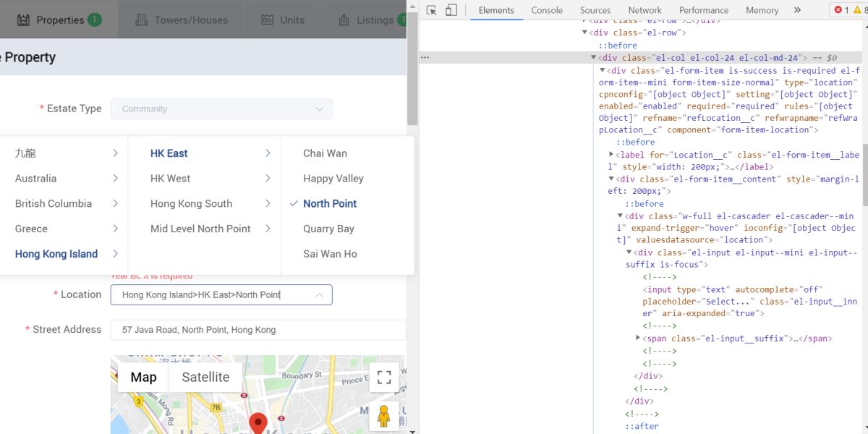Image resolution: width=868 pixels, height=434 pixels.
Task: Click the red error count icon
Action: (838, 10)
